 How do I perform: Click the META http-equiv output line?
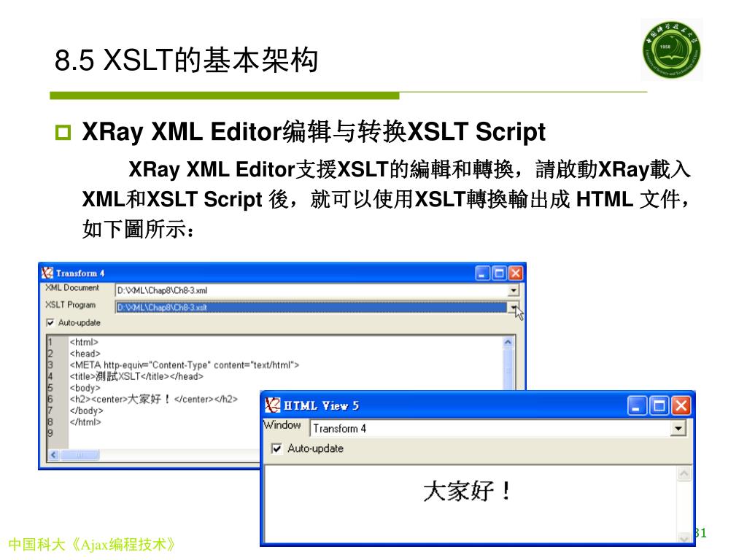tap(185, 365)
